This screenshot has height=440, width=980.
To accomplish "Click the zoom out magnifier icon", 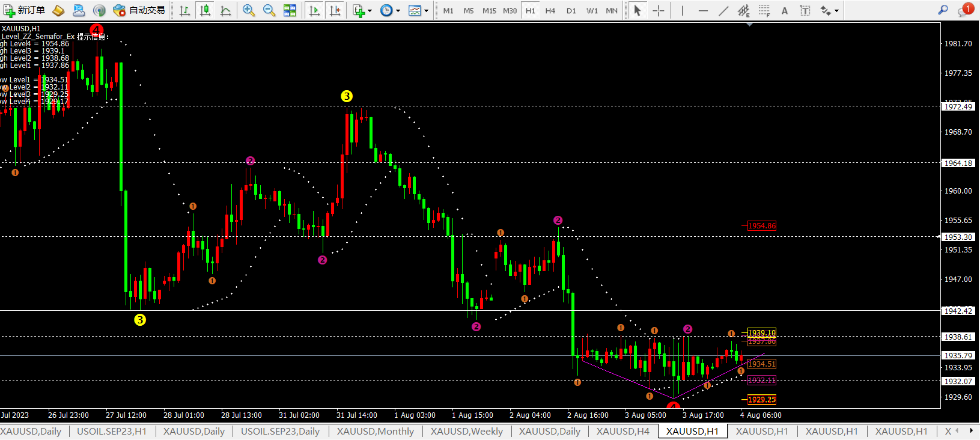I will pyautogui.click(x=269, y=10).
